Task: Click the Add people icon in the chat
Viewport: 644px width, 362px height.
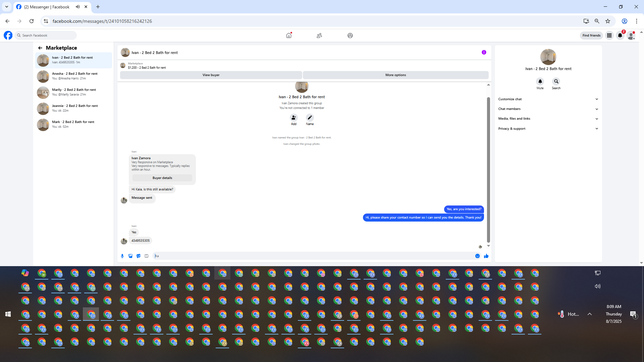Action: pos(294,118)
